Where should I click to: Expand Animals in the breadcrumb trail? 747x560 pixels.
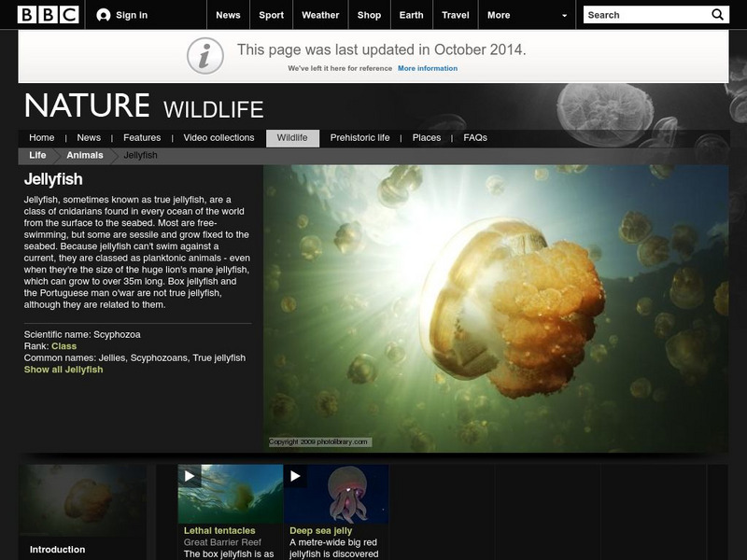click(86, 155)
